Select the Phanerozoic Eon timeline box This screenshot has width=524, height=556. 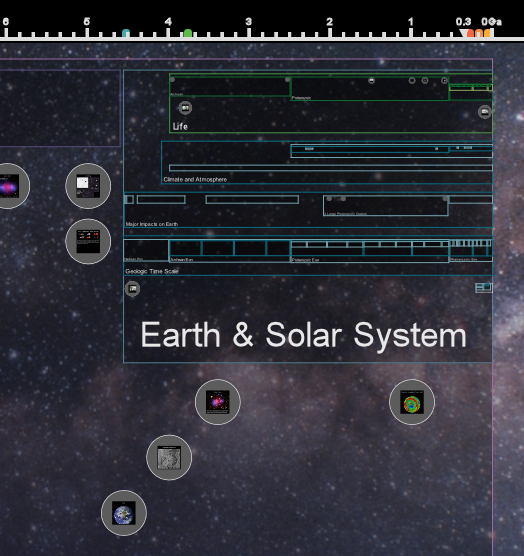point(471,251)
